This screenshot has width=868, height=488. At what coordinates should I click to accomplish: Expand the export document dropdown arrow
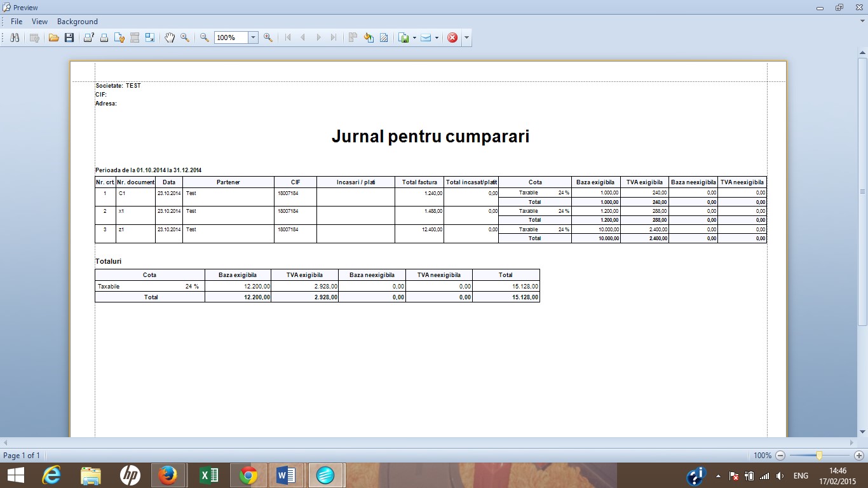click(x=414, y=37)
